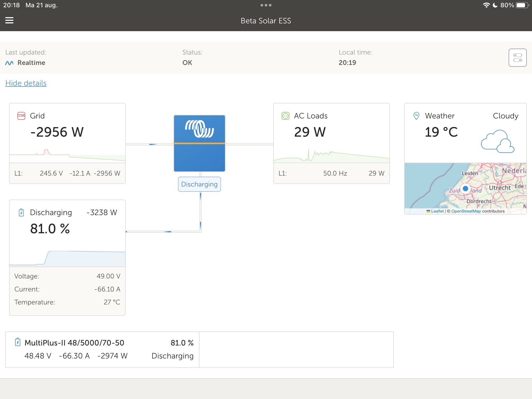Image resolution: width=532 pixels, height=399 pixels.
Task: Click the blue location marker on the map
Action: (x=465, y=188)
